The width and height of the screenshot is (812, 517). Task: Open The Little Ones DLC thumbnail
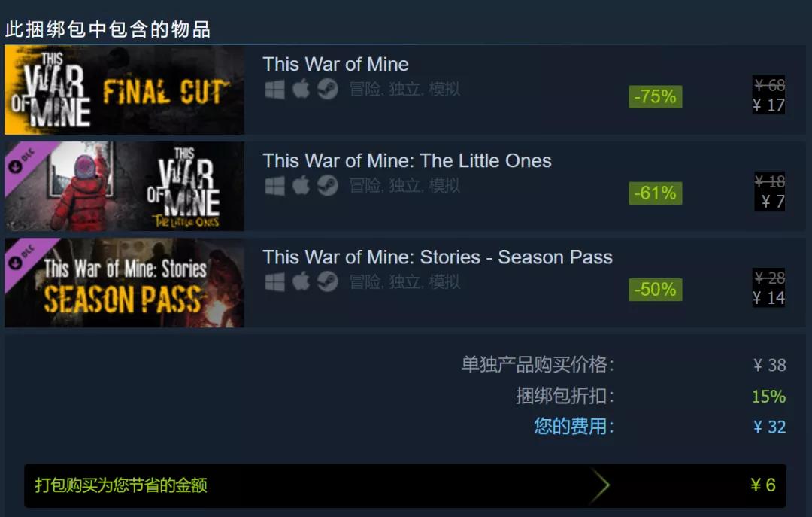click(x=124, y=186)
